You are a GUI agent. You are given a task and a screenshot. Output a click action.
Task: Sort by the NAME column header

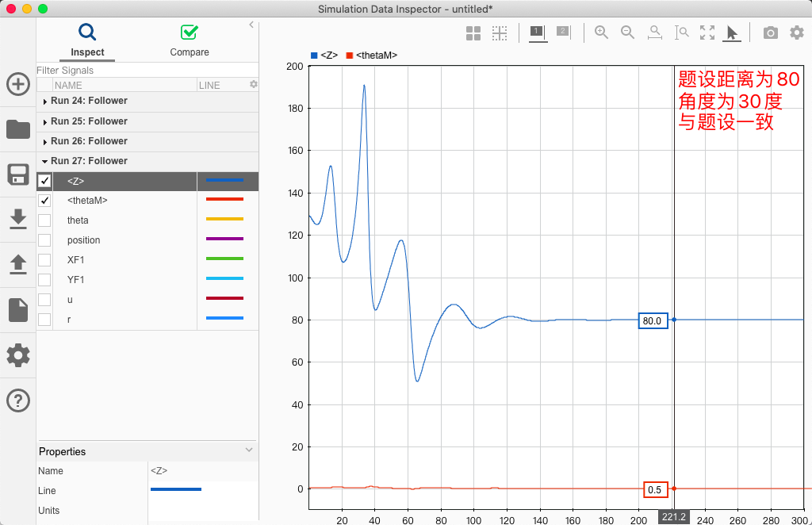coord(124,85)
